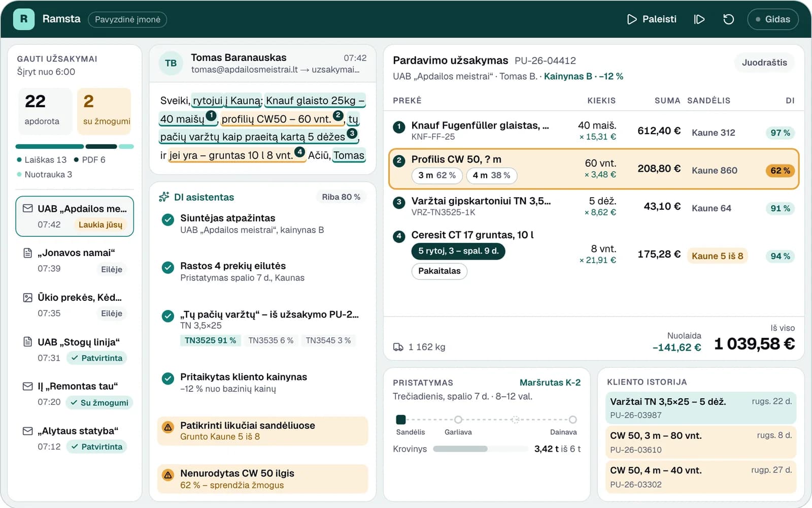This screenshot has height=508, width=812.
Task: Click the envelope icon beside „Alytaus statyba"
Action: (28, 431)
